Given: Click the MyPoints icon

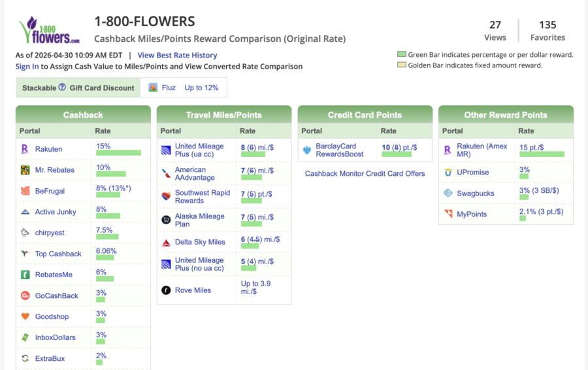Looking at the screenshot, I should pyautogui.click(x=448, y=214).
